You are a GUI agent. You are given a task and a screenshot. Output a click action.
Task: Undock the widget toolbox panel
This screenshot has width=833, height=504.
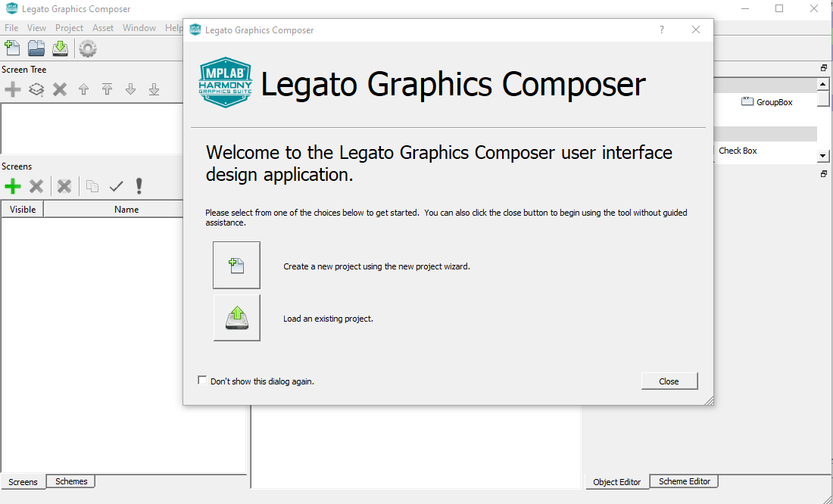point(824,68)
